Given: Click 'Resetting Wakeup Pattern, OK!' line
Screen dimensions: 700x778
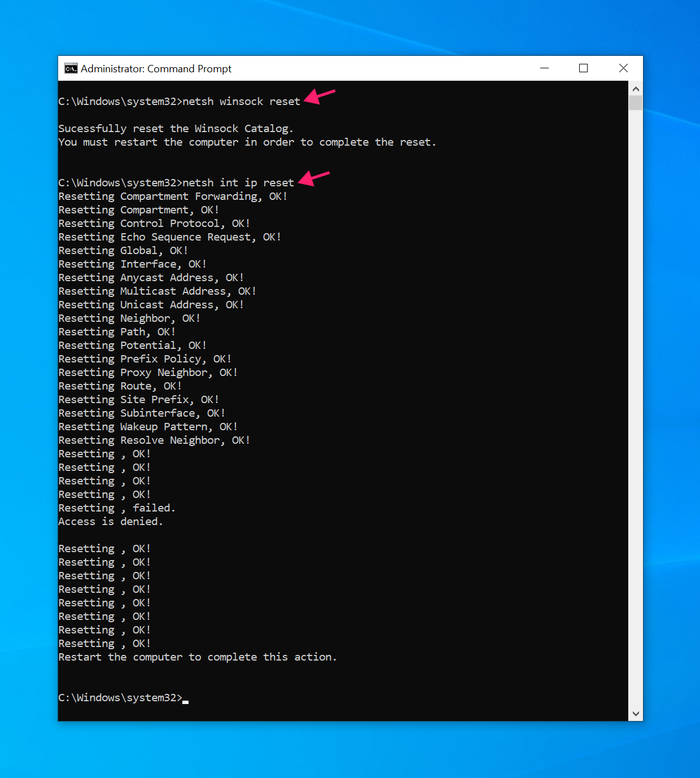Looking at the screenshot, I should 148,427.
